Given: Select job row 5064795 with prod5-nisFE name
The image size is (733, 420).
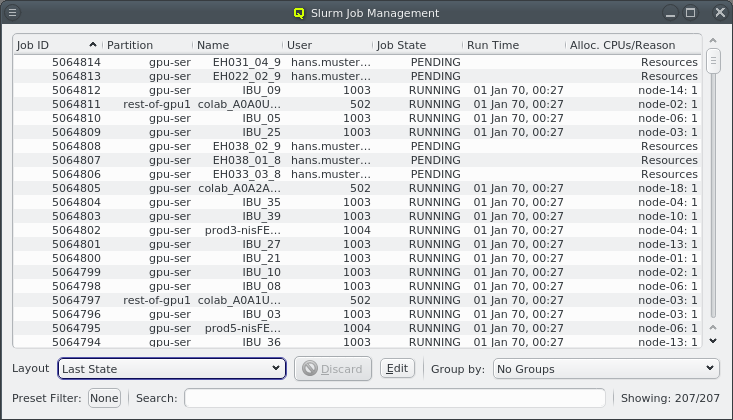Looking at the screenshot, I should coord(357,328).
